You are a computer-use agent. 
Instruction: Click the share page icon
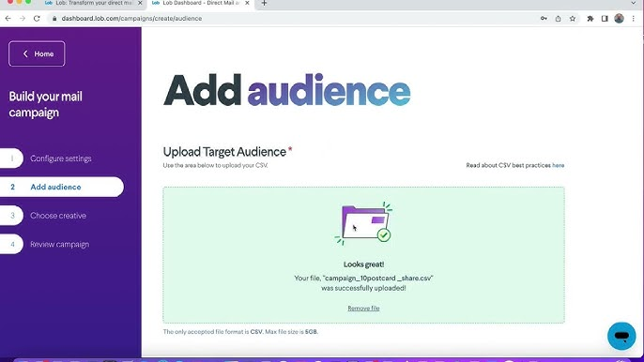[x=558, y=19]
